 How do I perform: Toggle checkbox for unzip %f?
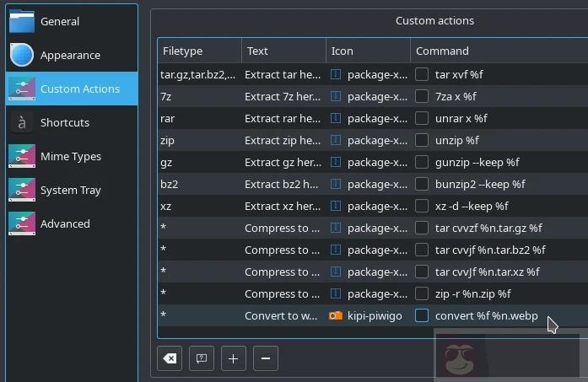(422, 140)
